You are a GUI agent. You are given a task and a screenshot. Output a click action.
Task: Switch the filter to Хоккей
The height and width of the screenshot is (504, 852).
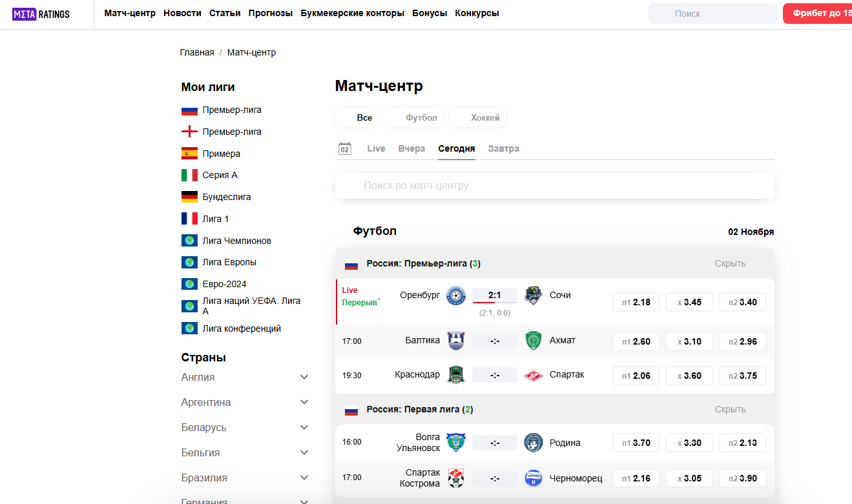tap(477, 117)
